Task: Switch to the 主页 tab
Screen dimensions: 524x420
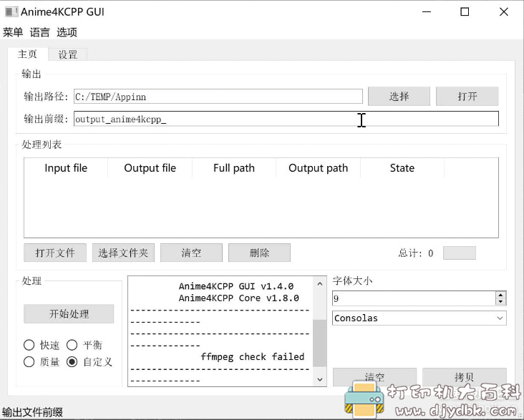Action: [27, 54]
